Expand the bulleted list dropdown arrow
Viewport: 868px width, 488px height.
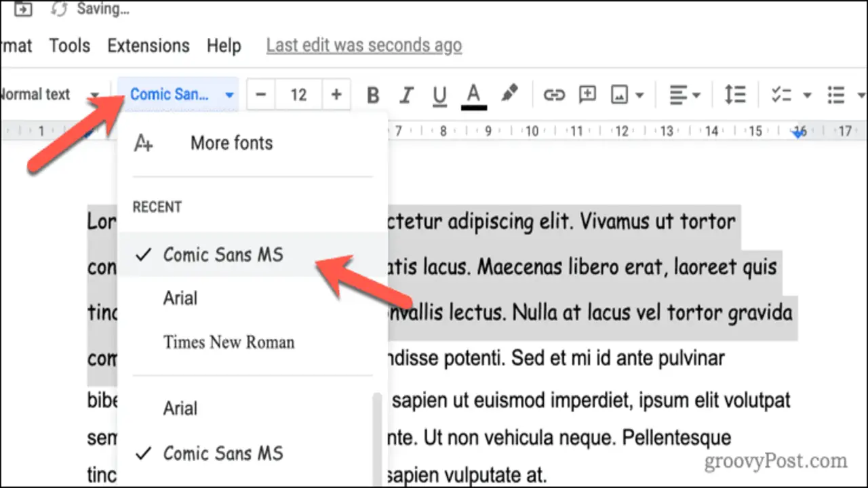pos(861,96)
